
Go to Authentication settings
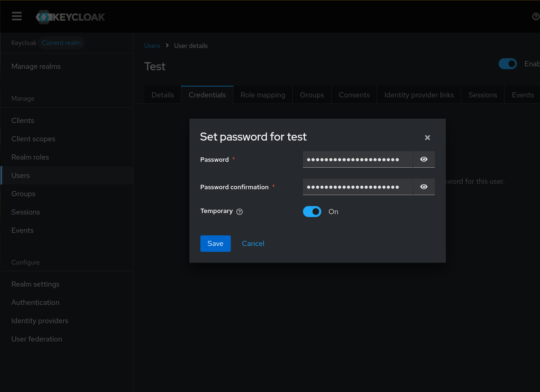click(67, 302)
